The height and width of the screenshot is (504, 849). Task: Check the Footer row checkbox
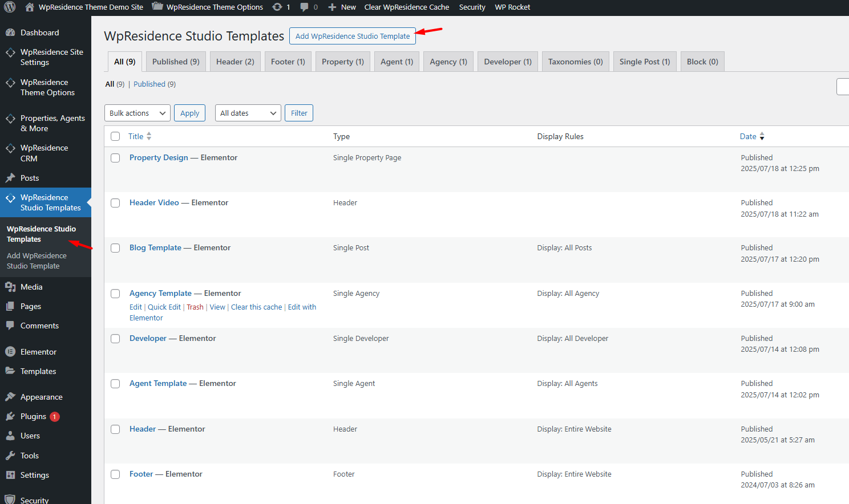click(115, 474)
